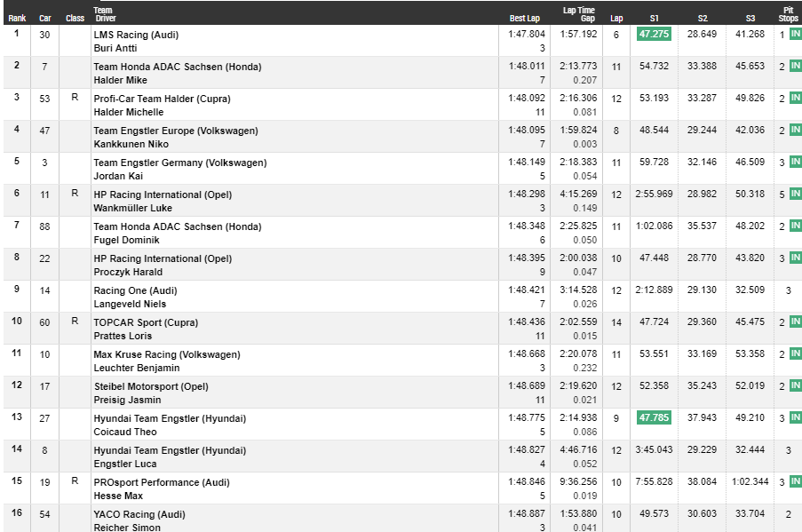Click the R class for car 53

pyautogui.click(x=75, y=97)
